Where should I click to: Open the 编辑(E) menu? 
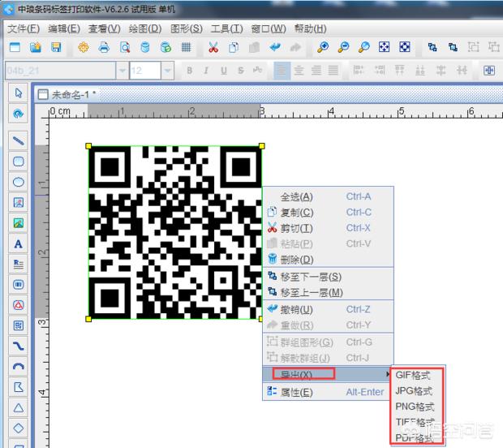[x=64, y=29]
